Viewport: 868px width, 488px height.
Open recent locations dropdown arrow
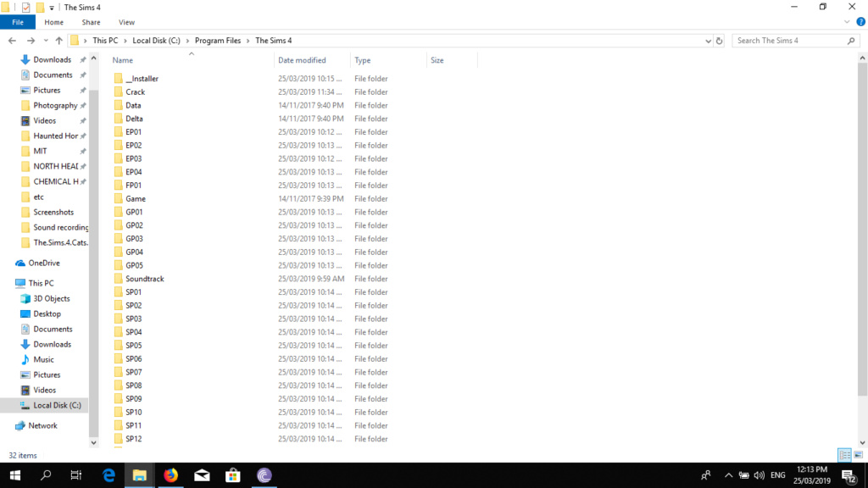tap(46, 41)
